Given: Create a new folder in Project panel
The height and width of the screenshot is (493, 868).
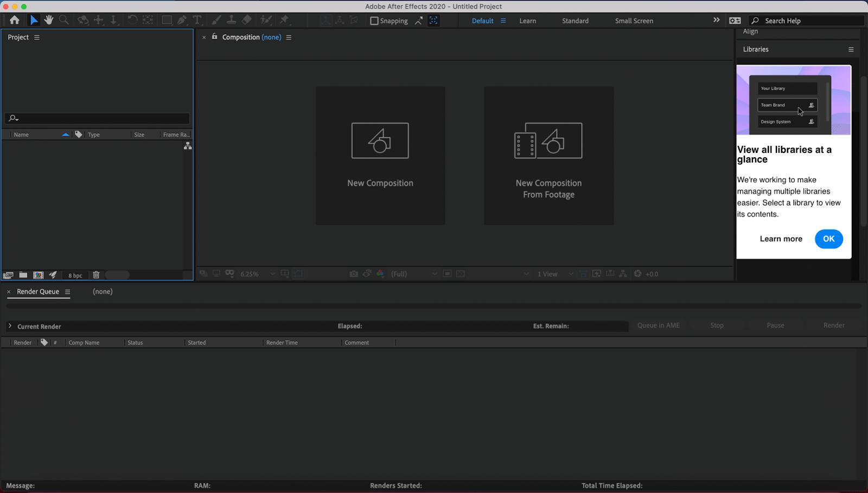Looking at the screenshot, I should click(23, 275).
